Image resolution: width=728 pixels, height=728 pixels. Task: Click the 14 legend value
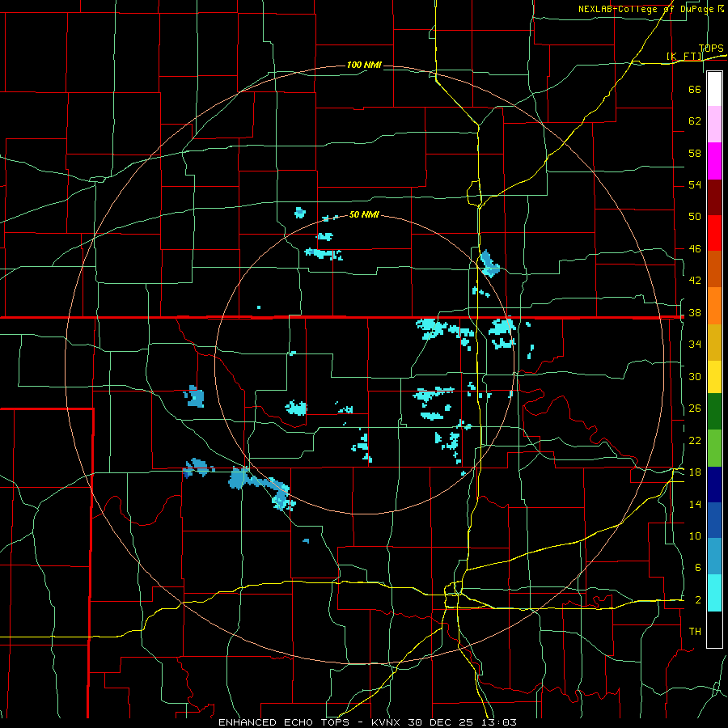[695, 504]
